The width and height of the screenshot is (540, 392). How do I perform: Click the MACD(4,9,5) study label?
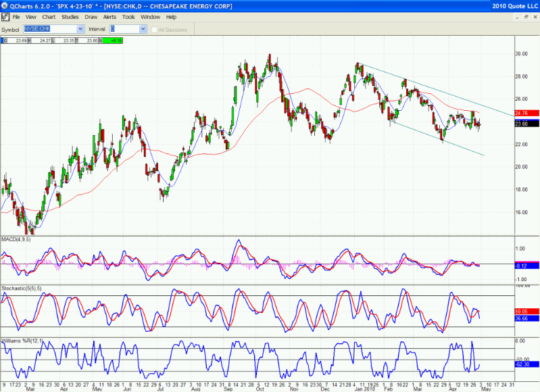(x=16, y=239)
